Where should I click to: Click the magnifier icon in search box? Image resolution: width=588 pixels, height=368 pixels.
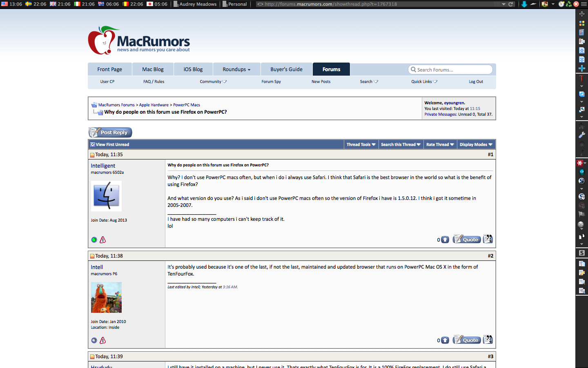click(413, 70)
